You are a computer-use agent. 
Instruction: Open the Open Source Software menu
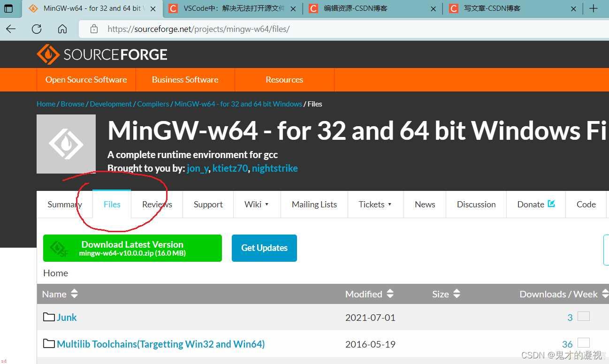[x=86, y=80]
